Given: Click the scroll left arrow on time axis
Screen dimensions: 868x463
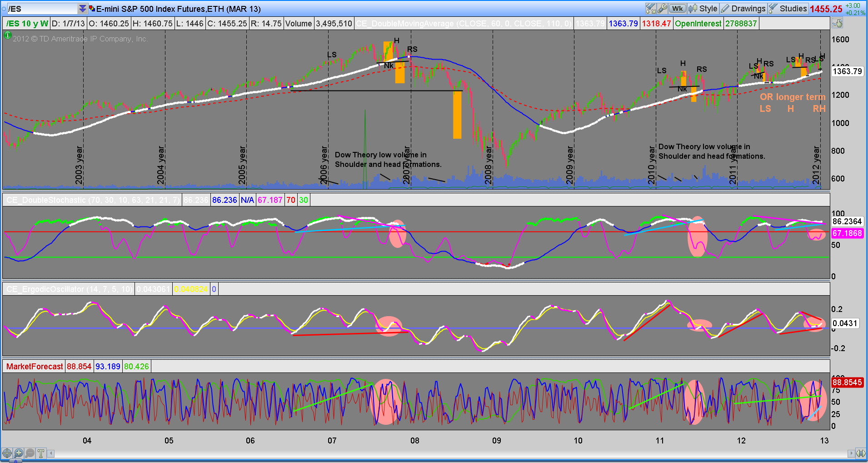Looking at the screenshot, I should [51, 453].
